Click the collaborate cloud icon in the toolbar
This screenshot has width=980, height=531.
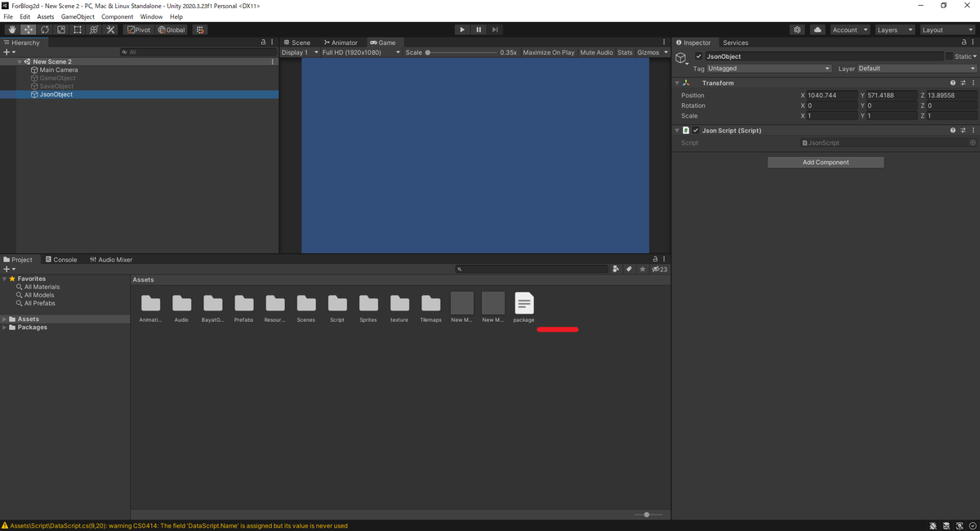(x=817, y=29)
